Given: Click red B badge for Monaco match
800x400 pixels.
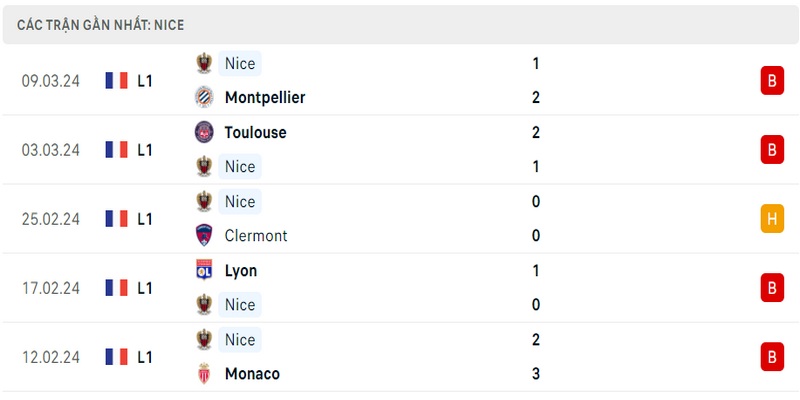Looking at the screenshot, I should click(772, 357).
